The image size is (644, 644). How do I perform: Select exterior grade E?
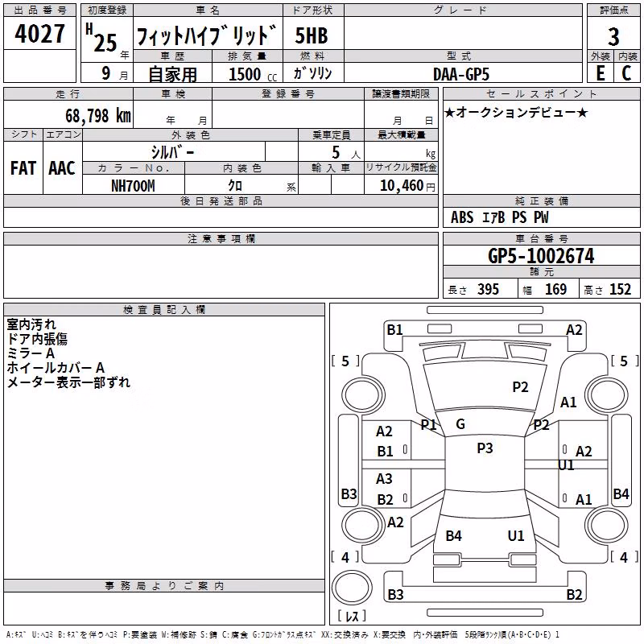[601, 73]
